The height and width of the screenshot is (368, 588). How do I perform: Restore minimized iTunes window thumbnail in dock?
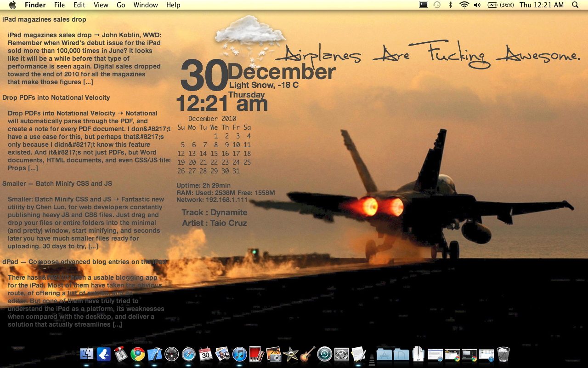[x=486, y=354]
